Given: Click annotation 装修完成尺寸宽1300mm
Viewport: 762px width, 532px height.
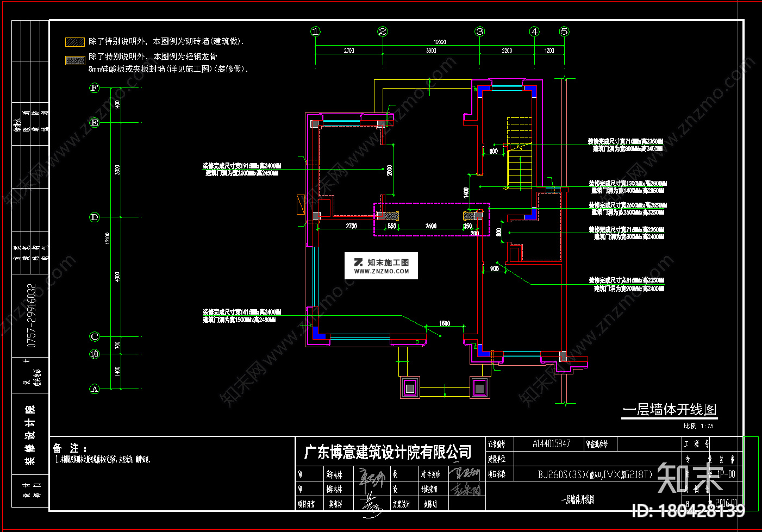Looking at the screenshot, I should (x=628, y=184).
